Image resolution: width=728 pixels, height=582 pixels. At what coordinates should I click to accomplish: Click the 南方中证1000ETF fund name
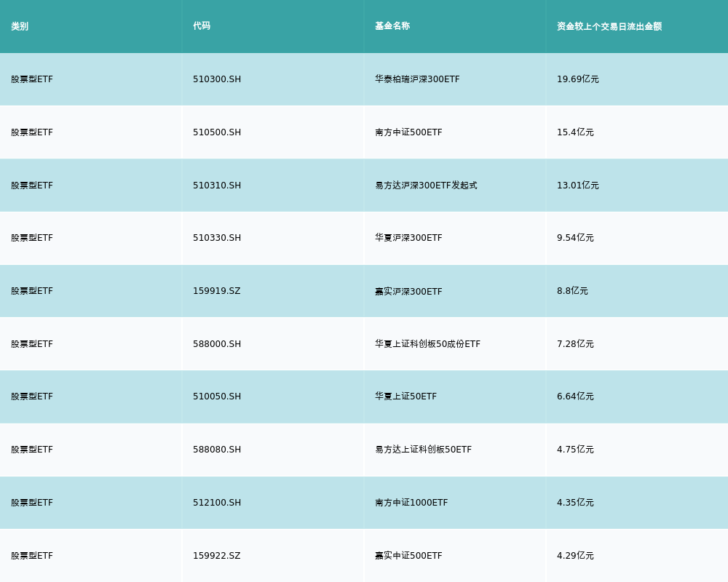click(411, 503)
